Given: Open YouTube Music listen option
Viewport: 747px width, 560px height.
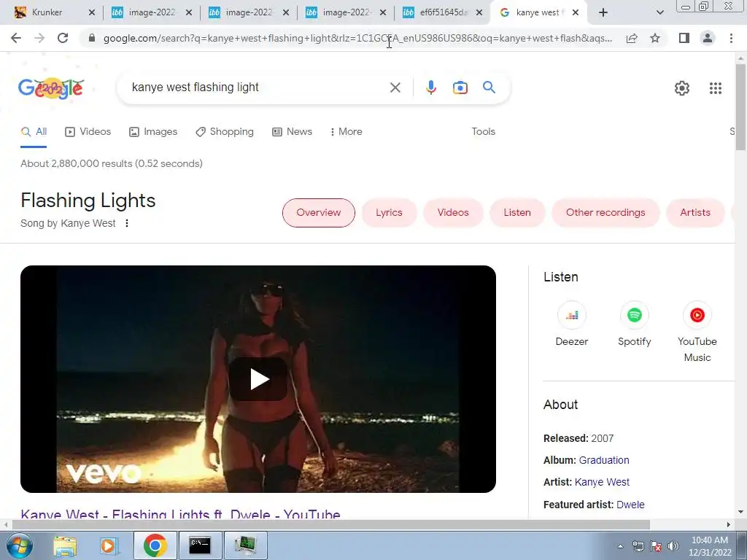Looking at the screenshot, I should pyautogui.click(x=697, y=332).
